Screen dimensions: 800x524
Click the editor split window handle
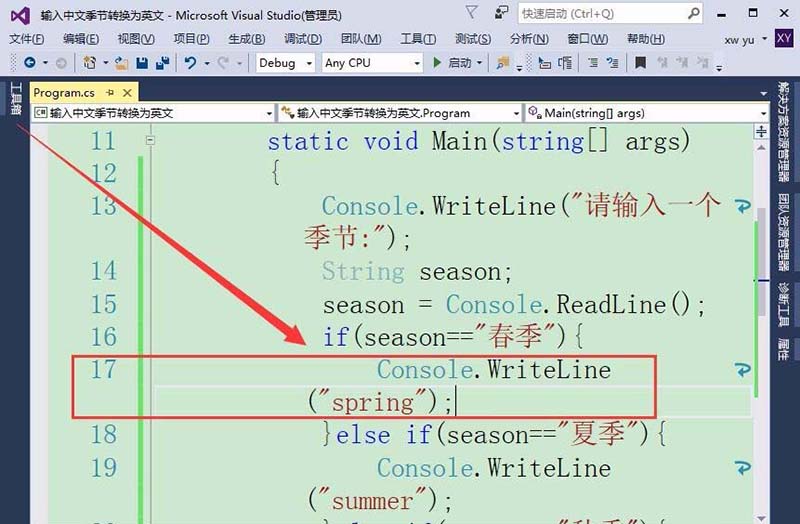pos(761,132)
